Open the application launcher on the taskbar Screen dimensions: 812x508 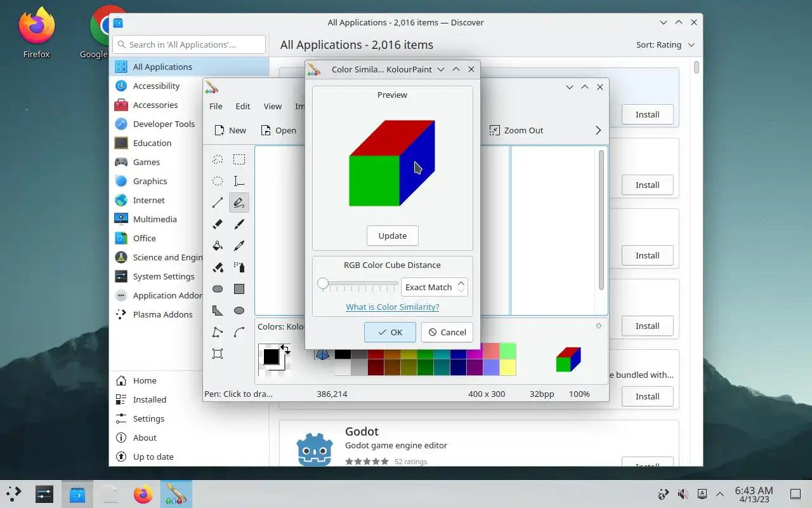point(14,494)
